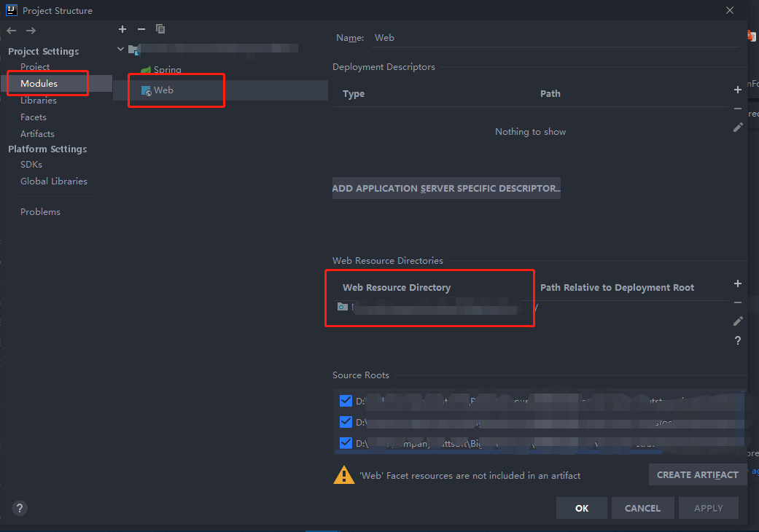759x532 pixels.
Task: Remove selected module with minus icon
Action: click(x=141, y=29)
